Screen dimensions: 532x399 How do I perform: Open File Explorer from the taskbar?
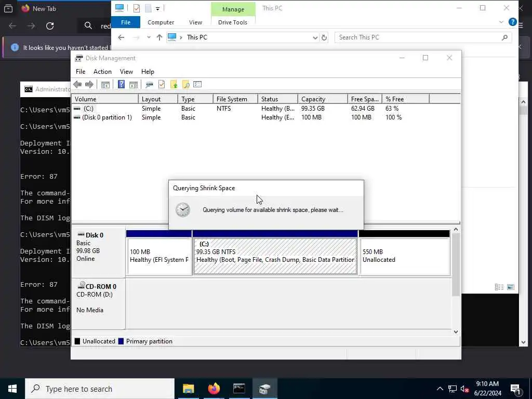pos(188,389)
